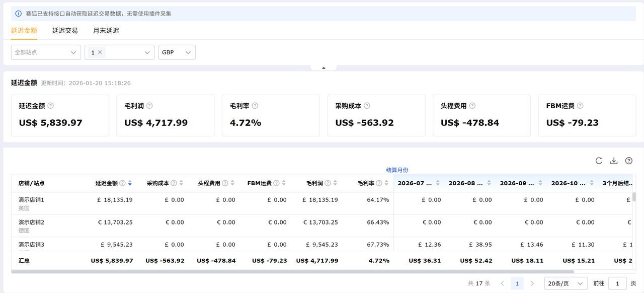Focus the jump-to-page input field
644x293 pixels.
pos(617,283)
